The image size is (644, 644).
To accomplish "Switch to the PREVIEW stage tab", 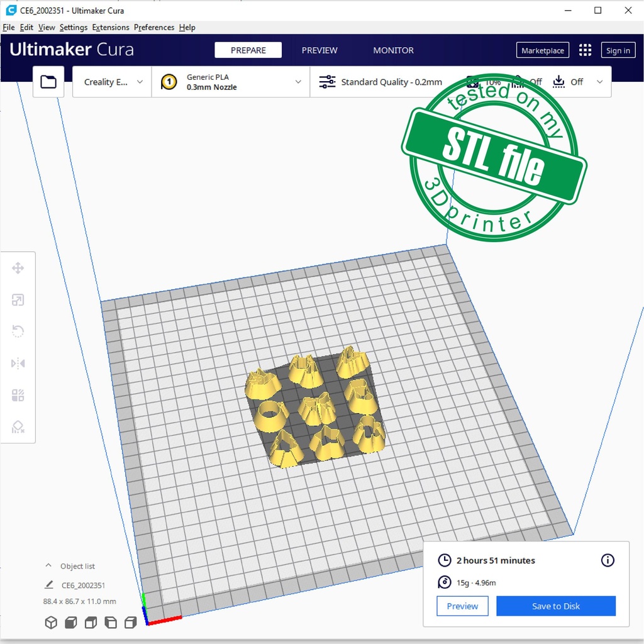I will [319, 50].
